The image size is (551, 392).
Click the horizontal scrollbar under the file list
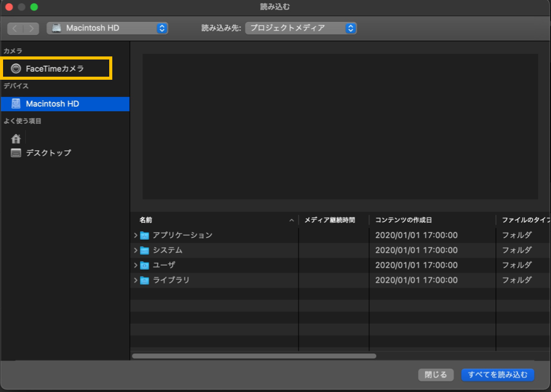coord(254,356)
